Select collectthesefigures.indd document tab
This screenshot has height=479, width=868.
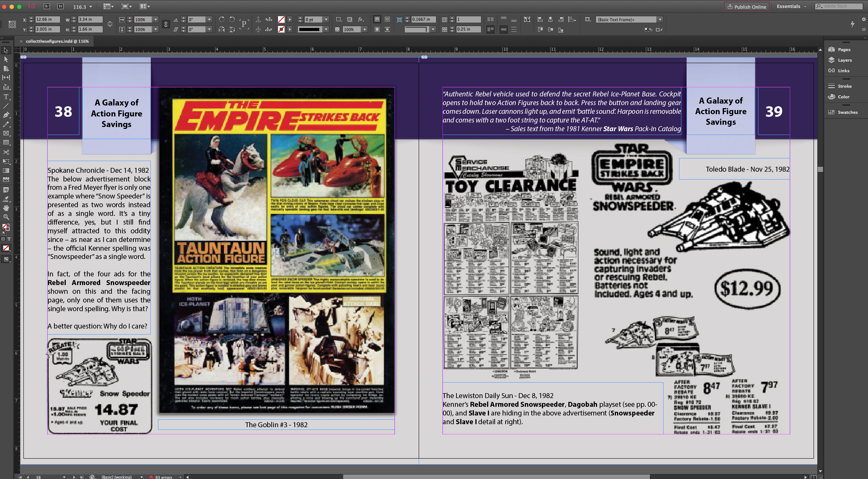click(57, 41)
